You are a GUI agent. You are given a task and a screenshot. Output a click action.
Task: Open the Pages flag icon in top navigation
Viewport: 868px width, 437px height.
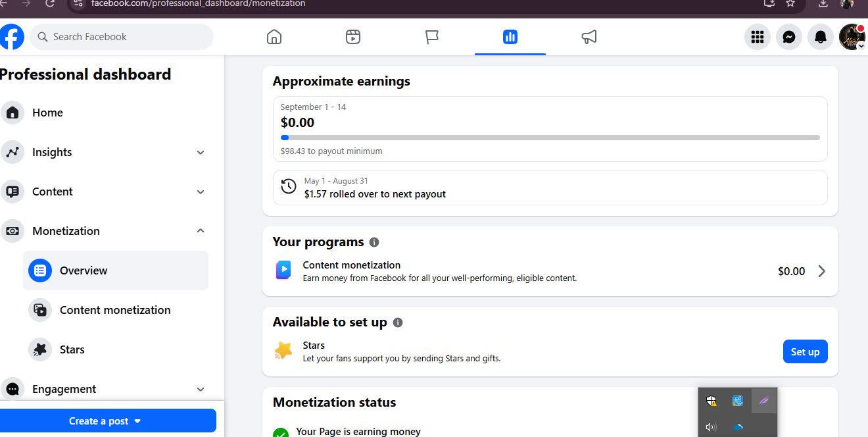[431, 37]
